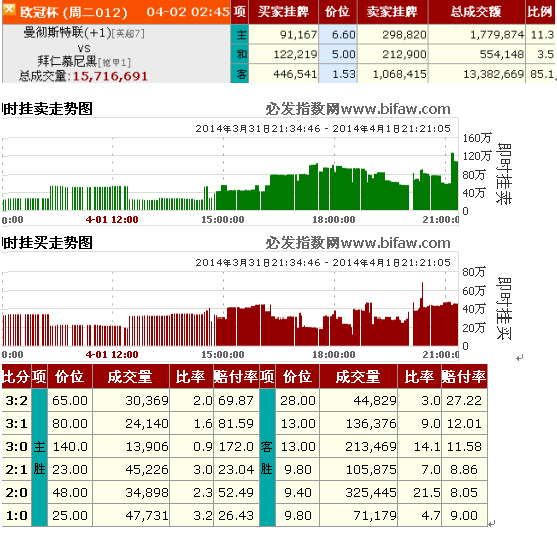Click the 客胜 teal column cell
This screenshot has width=557, height=533.
[267, 458]
